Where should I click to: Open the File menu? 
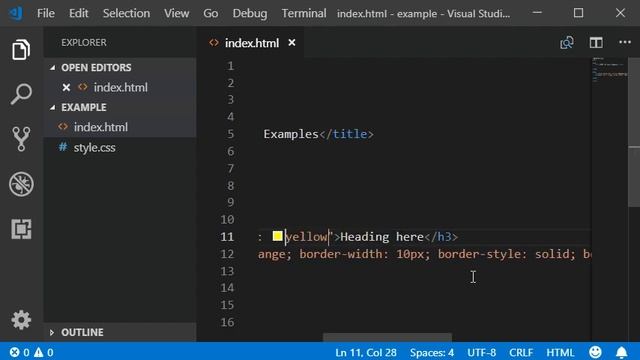(46, 13)
